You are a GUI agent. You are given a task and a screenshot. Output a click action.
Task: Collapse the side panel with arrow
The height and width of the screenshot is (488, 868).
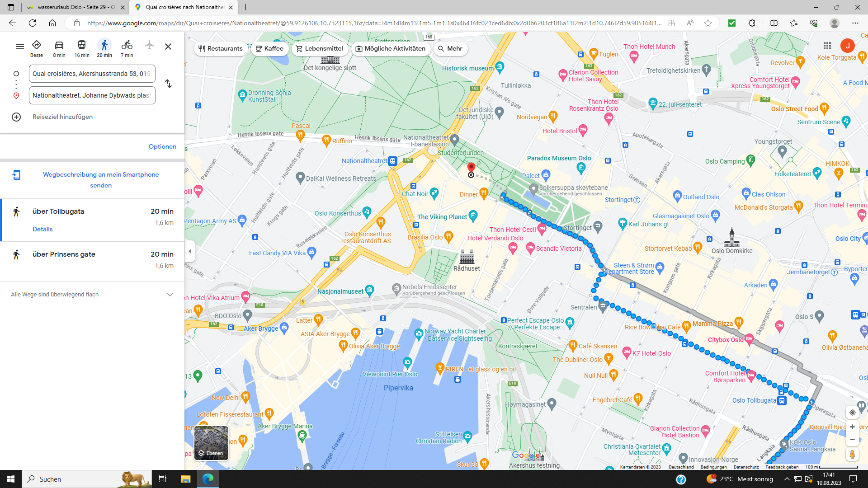tap(190, 252)
